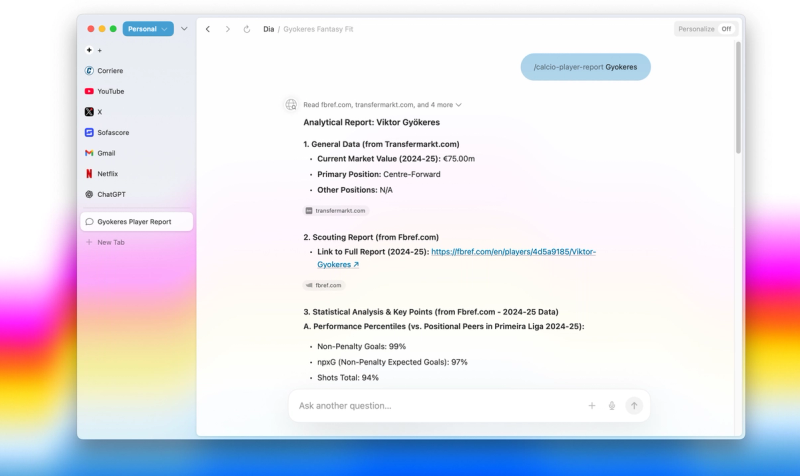Click the Non-Penalty Goals: 99% line
The width and height of the screenshot is (800, 476).
[361, 346]
